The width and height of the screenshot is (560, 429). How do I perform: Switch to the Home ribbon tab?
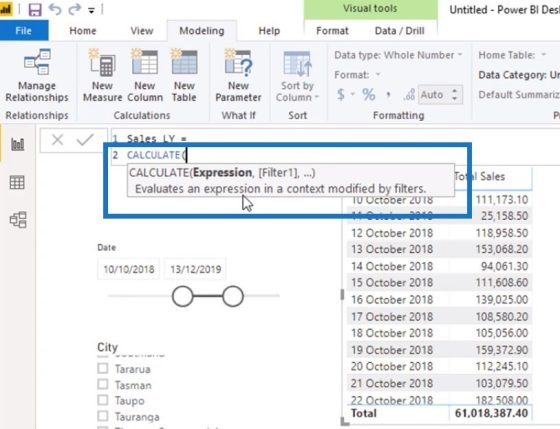82,31
